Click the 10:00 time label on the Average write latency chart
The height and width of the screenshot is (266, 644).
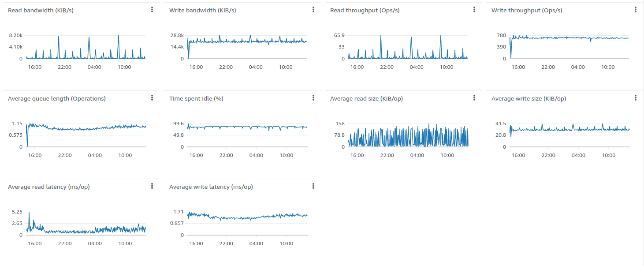pyautogui.click(x=286, y=244)
